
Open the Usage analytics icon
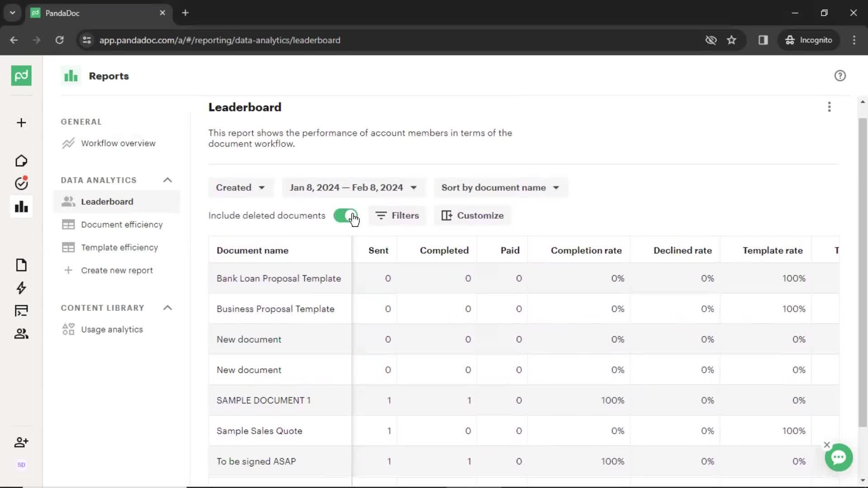pyautogui.click(x=68, y=329)
